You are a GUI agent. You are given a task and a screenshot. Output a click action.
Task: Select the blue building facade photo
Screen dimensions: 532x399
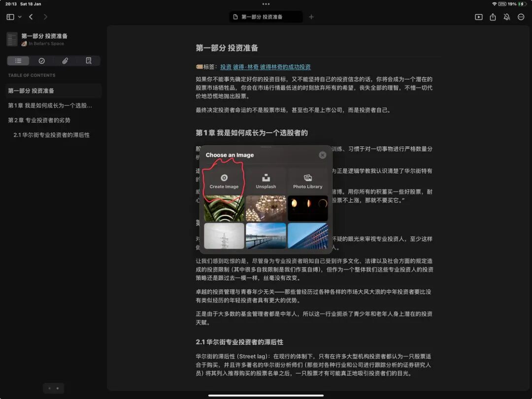308,236
